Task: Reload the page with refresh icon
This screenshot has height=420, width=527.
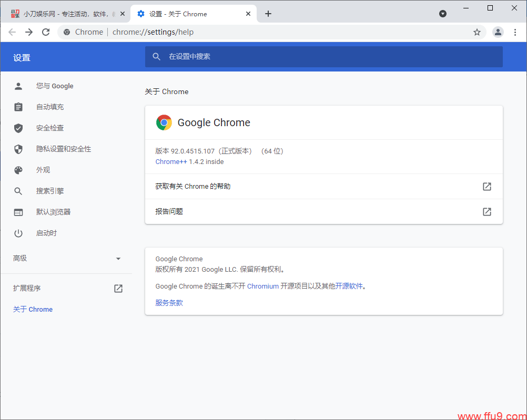Action: point(46,32)
